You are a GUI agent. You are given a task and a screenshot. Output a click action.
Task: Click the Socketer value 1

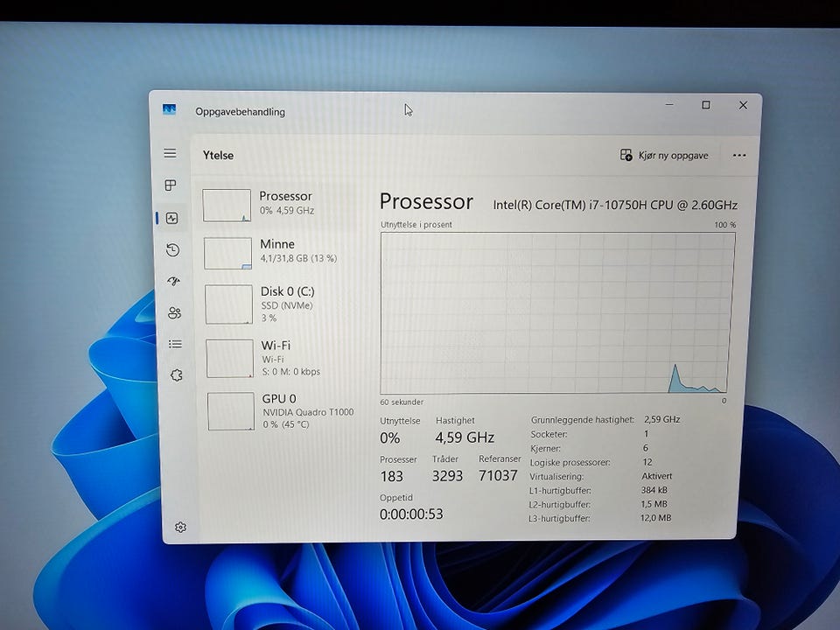click(x=646, y=433)
